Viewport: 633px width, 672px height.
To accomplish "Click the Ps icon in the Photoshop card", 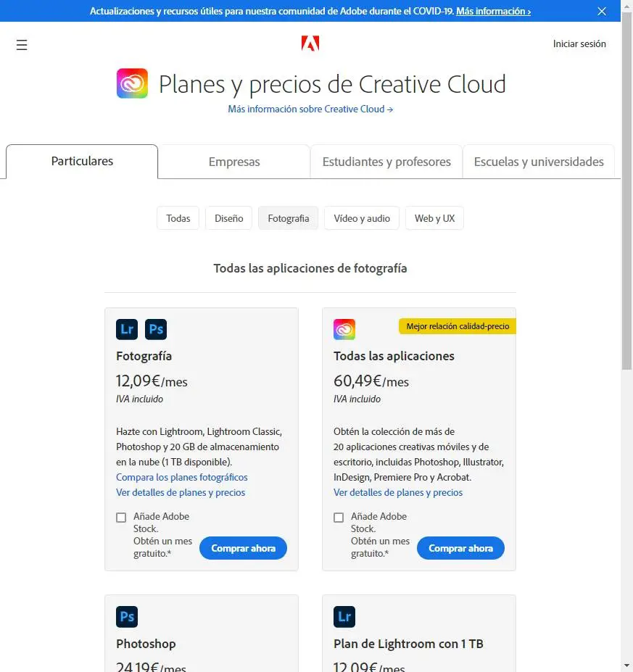I will coord(127,616).
